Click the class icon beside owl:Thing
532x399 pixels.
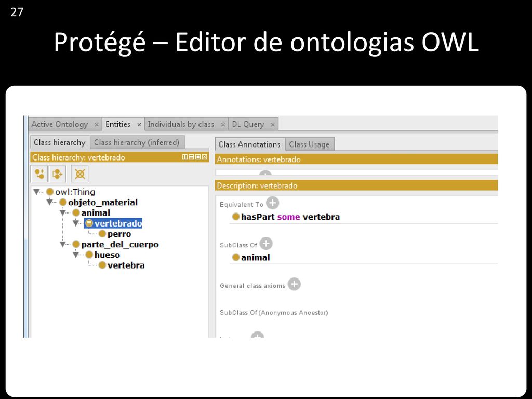click(50, 192)
